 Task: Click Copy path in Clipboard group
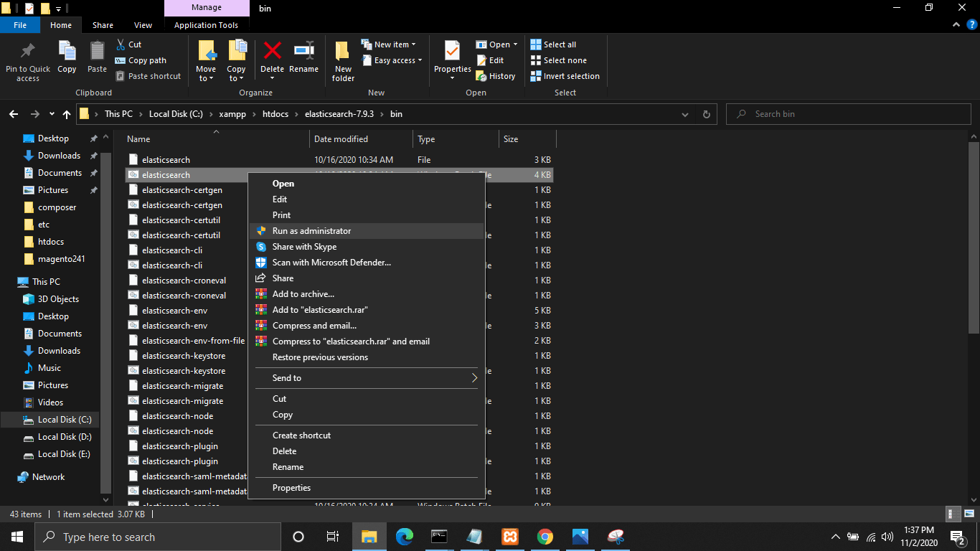tap(140, 60)
